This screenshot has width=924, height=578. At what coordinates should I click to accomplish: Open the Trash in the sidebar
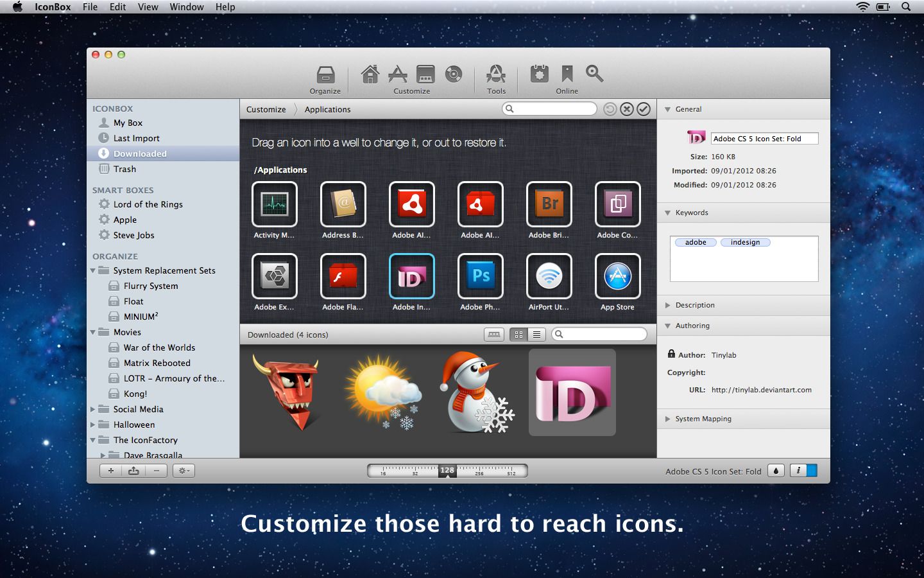123,169
